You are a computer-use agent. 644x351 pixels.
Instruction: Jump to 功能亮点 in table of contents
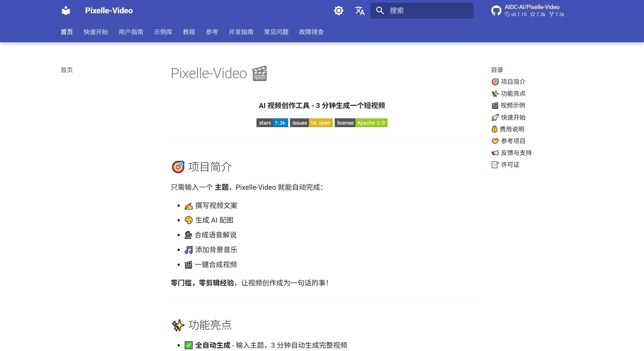(508, 93)
